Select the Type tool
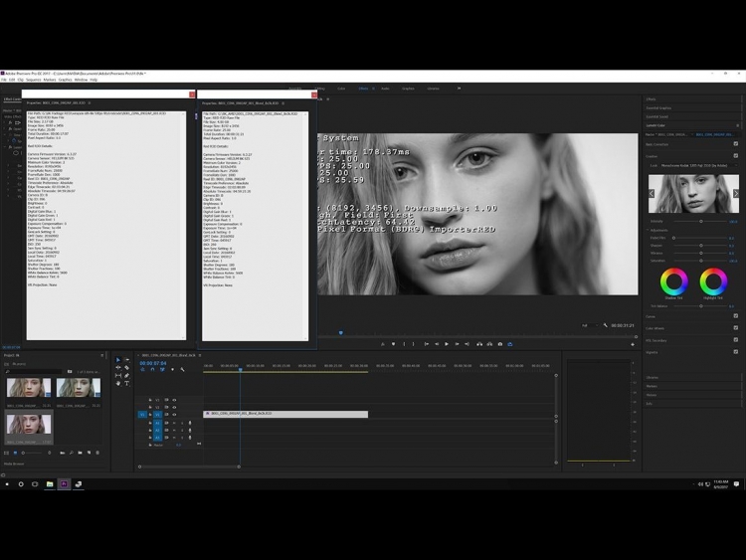 point(126,383)
